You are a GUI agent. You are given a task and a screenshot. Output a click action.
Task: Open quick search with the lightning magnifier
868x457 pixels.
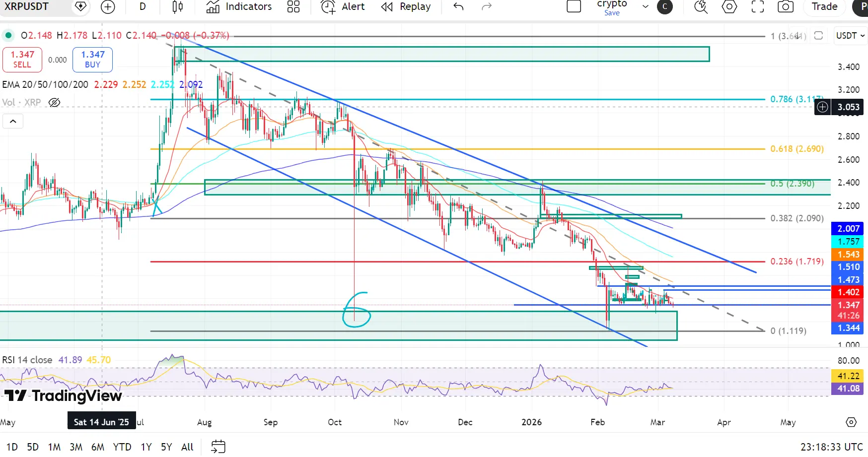click(x=701, y=6)
